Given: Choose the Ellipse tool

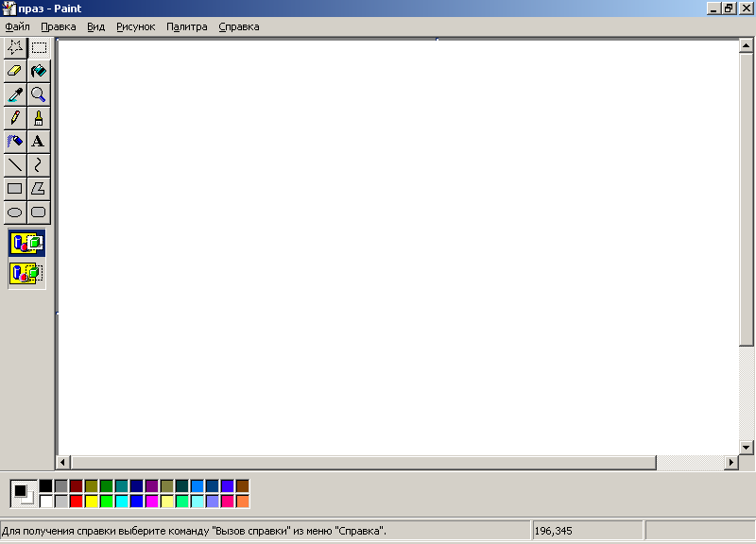Looking at the screenshot, I should click(x=15, y=212).
